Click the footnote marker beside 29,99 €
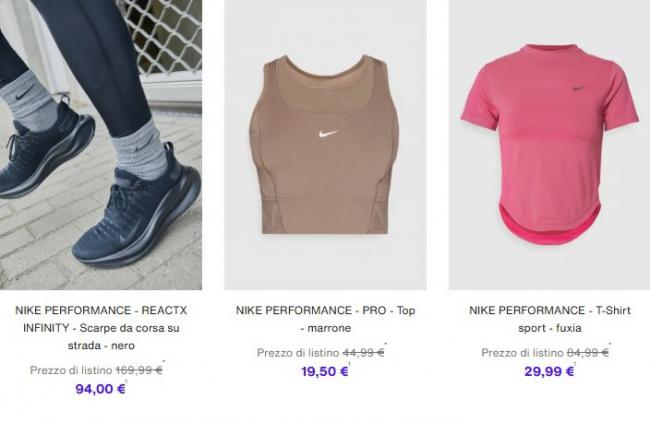Image resolution: width=650 pixels, height=422 pixels. click(x=575, y=364)
